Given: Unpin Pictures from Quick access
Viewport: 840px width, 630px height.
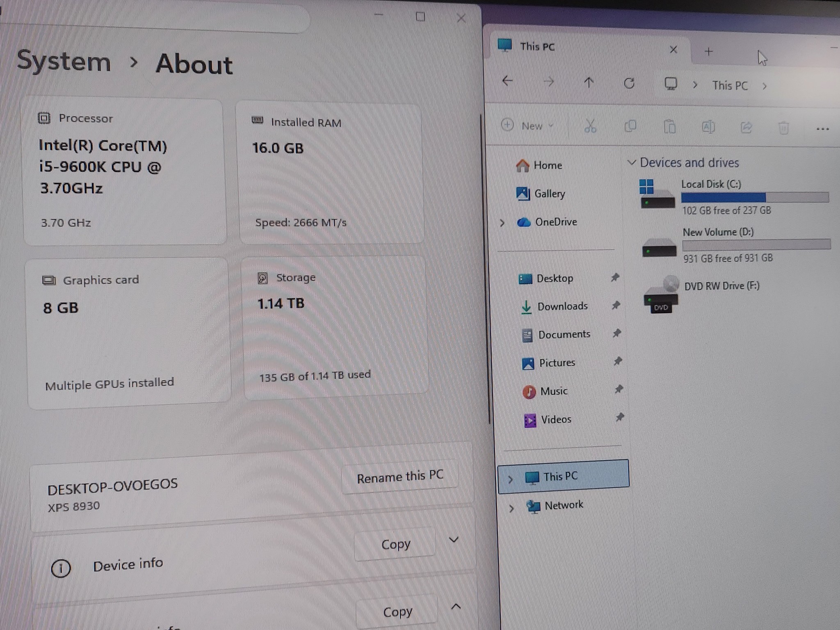Looking at the screenshot, I should click(x=618, y=361).
